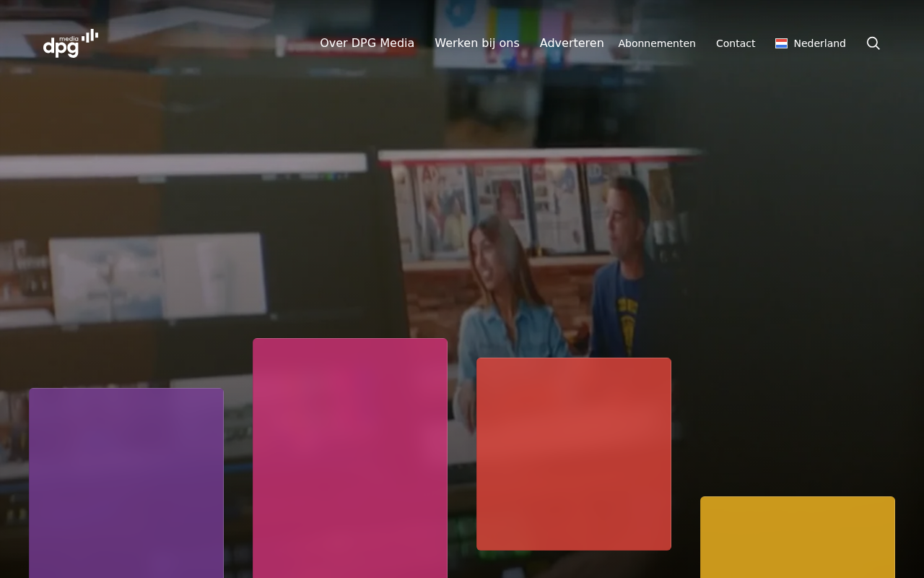Select the pink card
The height and width of the screenshot is (578, 924).
[350, 458]
